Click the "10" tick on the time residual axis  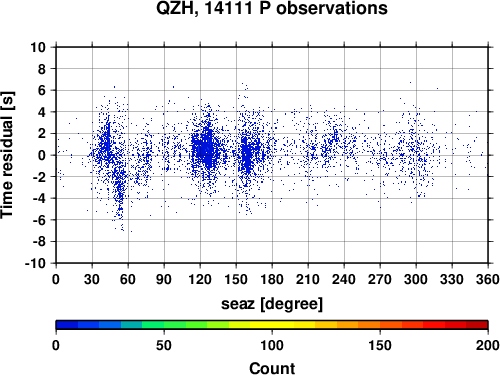click(x=38, y=47)
